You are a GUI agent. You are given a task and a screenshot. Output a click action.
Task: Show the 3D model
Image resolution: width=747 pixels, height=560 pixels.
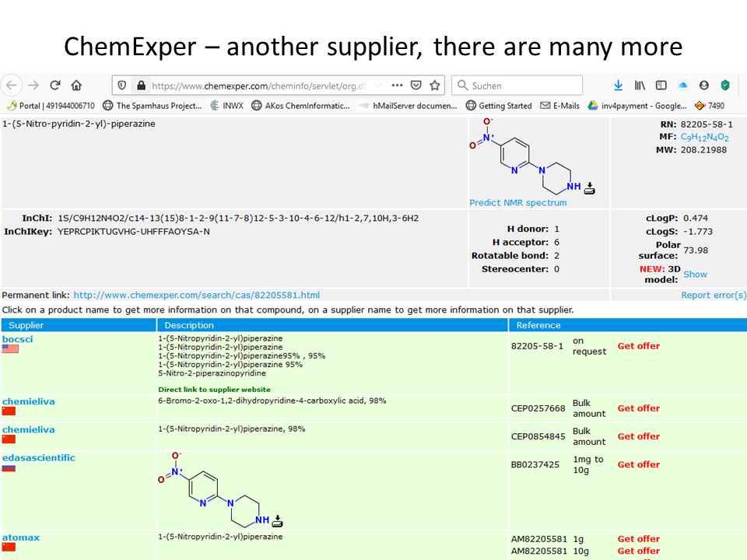[x=695, y=275]
